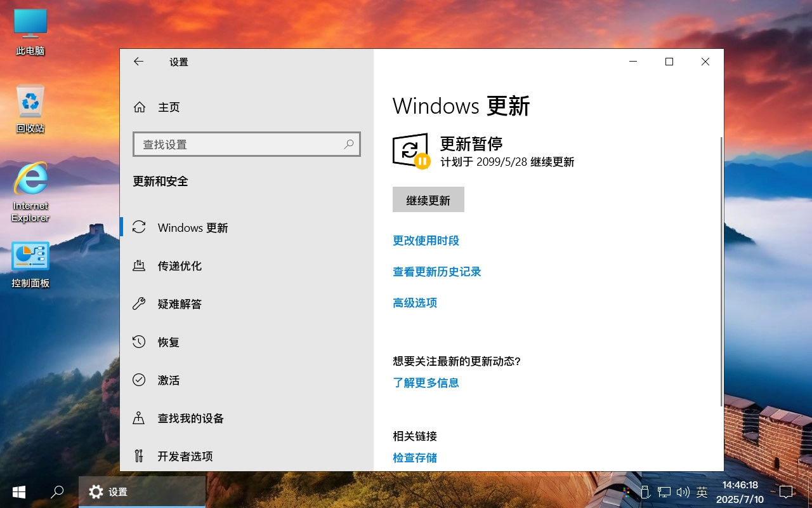The height and width of the screenshot is (508, 812).
Task: Open 查看更新历史记录 link
Action: (x=436, y=272)
